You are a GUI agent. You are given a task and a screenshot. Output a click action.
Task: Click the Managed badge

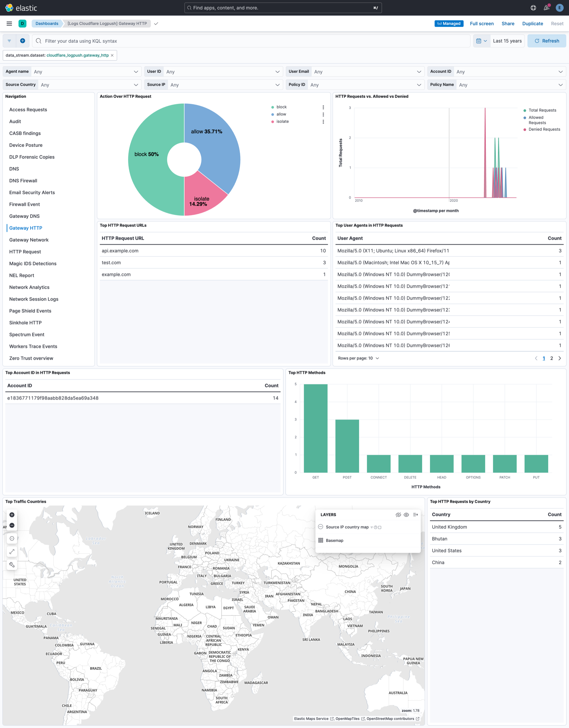449,23
